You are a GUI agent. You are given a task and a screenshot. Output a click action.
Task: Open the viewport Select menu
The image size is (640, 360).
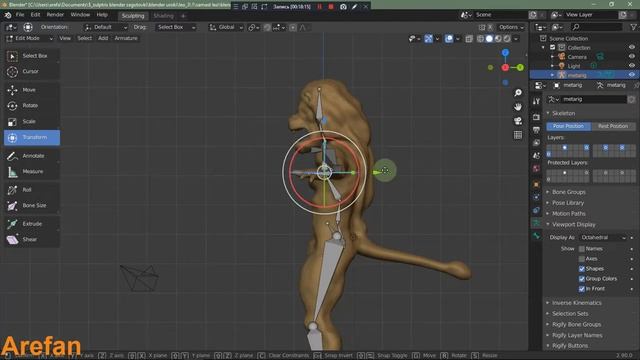coord(84,38)
